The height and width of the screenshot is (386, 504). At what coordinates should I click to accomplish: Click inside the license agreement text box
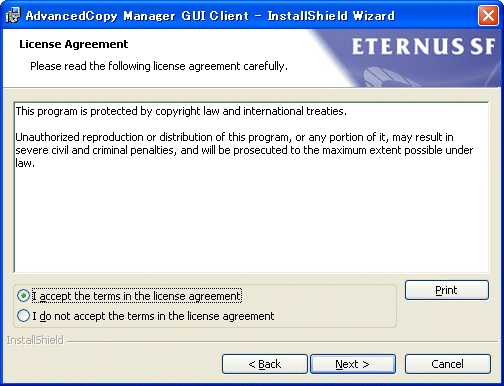tap(251, 187)
